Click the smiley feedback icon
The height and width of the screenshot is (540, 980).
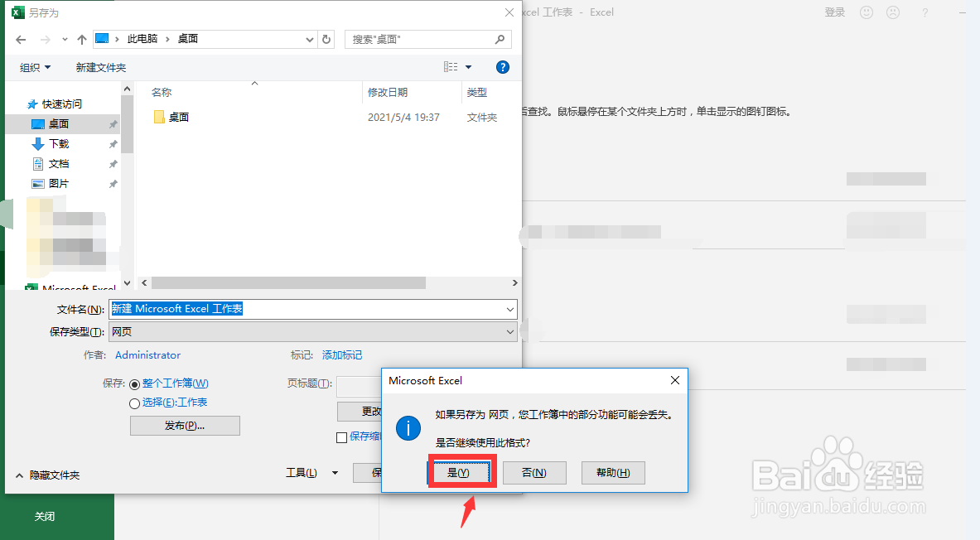point(867,12)
